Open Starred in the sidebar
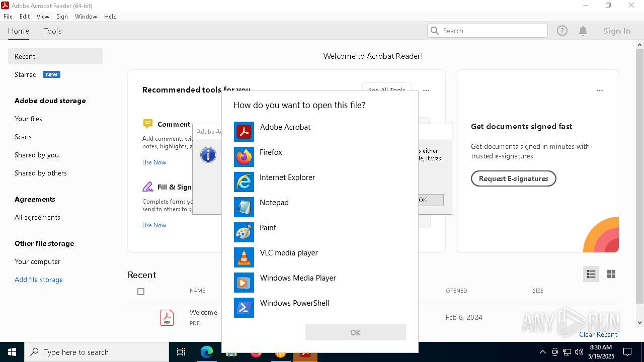The width and height of the screenshot is (644, 362). [26, 74]
